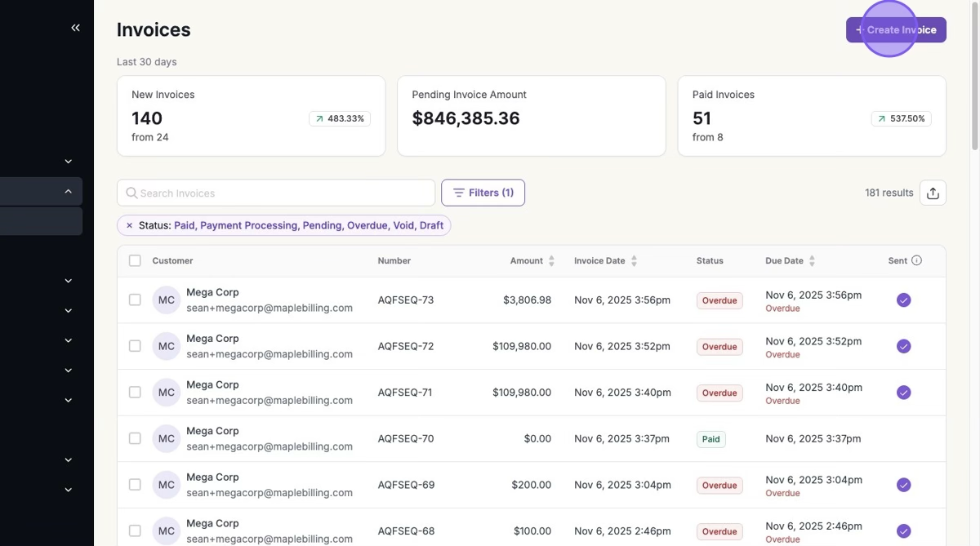Image resolution: width=980 pixels, height=546 pixels.
Task: Sort by Due Date arrows
Action: click(812, 261)
